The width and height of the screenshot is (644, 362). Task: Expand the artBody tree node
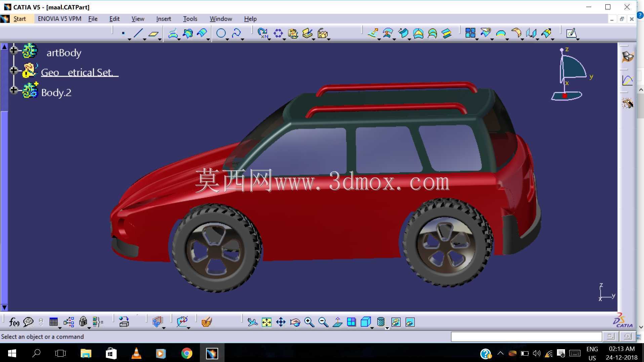click(13, 50)
